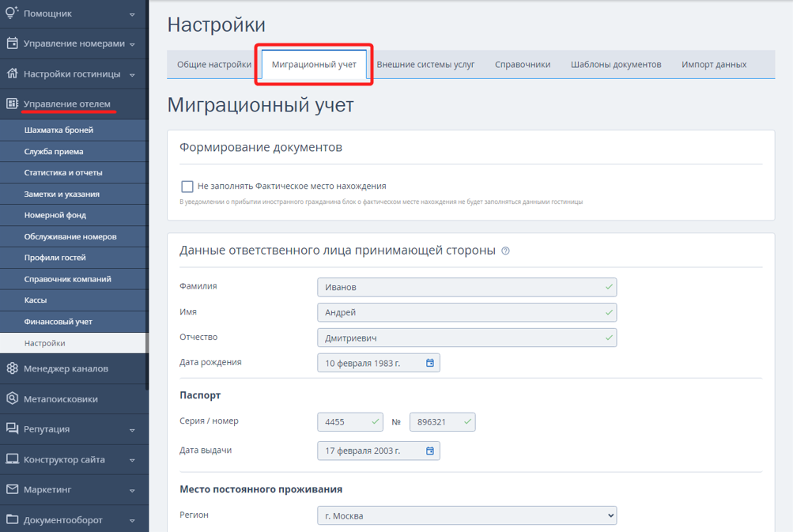Expand the Маркетинг menu arrow

click(x=132, y=491)
